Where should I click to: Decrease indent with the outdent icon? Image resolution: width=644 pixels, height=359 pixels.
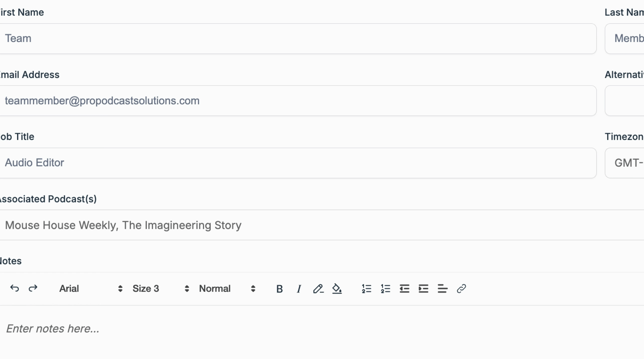[x=404, y=289]
